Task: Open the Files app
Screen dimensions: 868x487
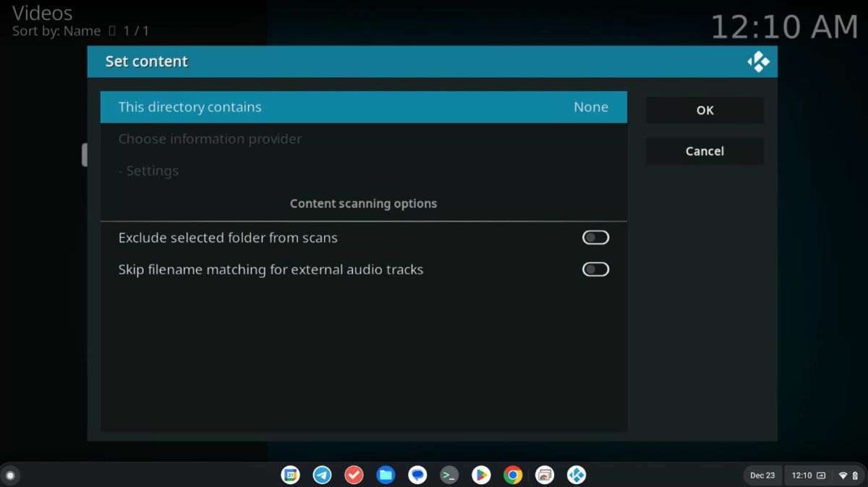Action: 386,475
